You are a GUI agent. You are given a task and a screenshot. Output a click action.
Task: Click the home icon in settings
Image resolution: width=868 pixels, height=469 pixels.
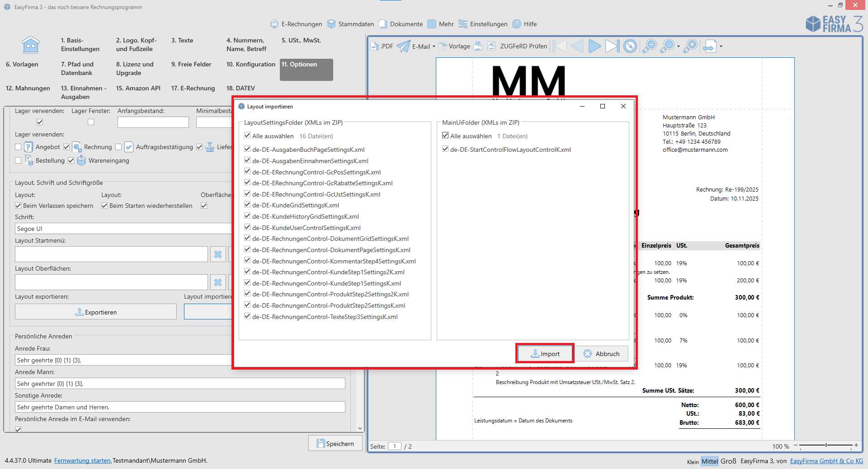(x=31, y=45)
